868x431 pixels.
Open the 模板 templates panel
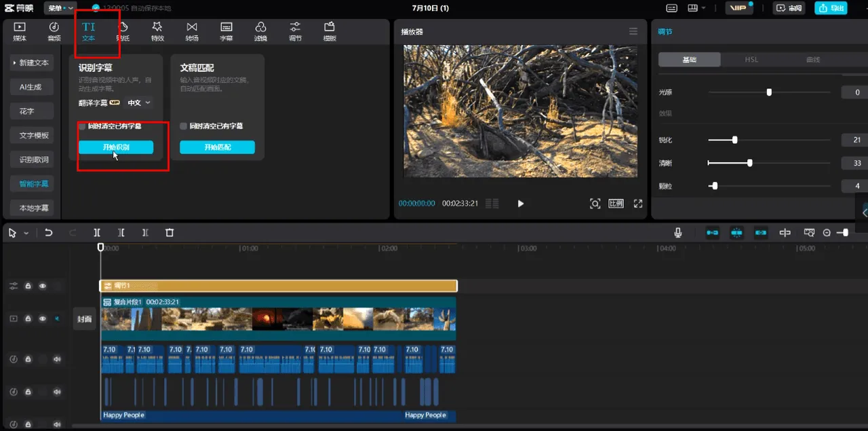pos(330,31)
